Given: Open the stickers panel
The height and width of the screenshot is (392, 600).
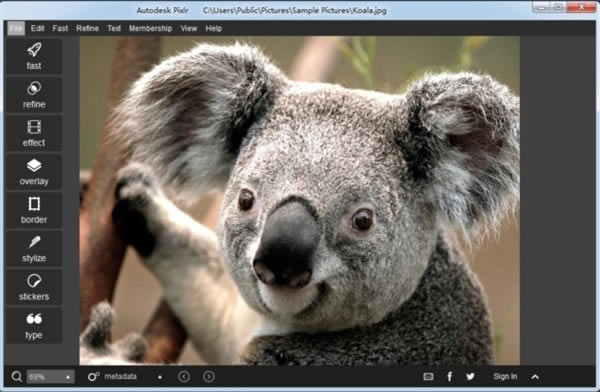Looking at the screenshot, I should point(34,287).
